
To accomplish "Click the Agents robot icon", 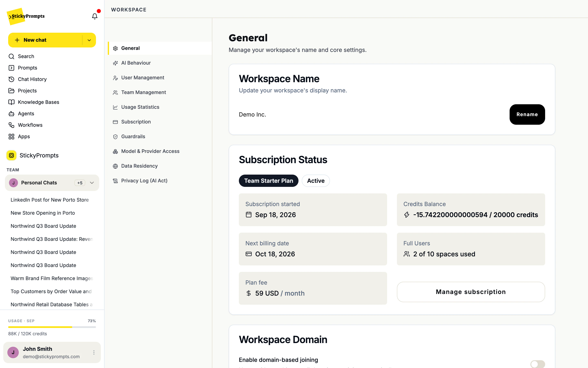I will coord(11,114).
